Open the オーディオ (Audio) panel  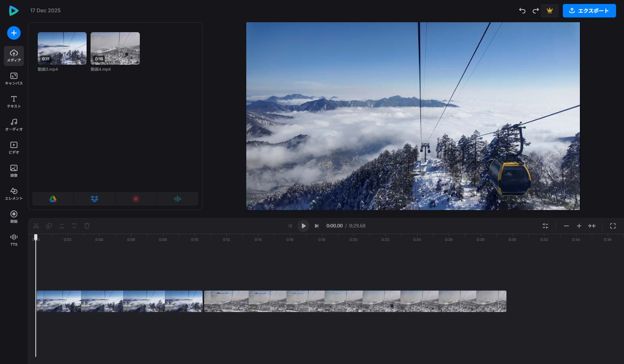click(14, 125)
